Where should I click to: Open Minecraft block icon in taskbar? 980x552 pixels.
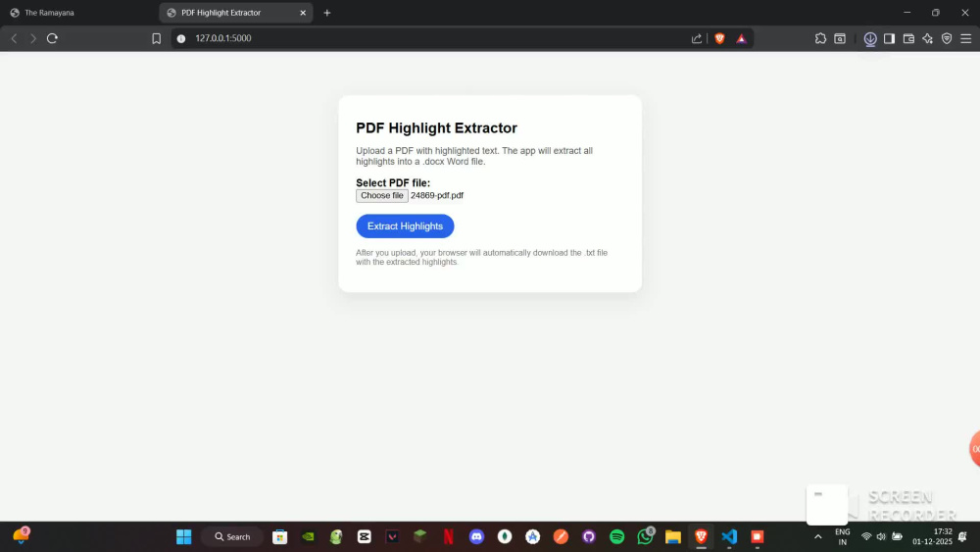click(420, 536)
